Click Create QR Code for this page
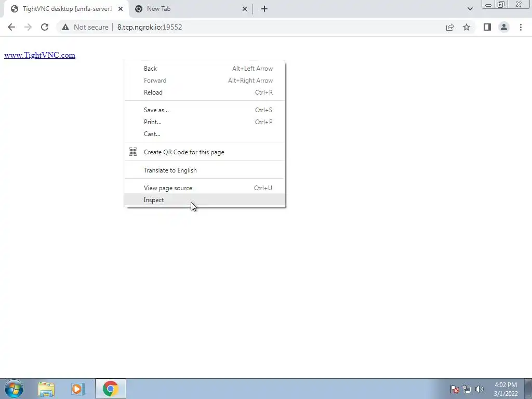This screenshot has width=532, height=399. [205, 152]
